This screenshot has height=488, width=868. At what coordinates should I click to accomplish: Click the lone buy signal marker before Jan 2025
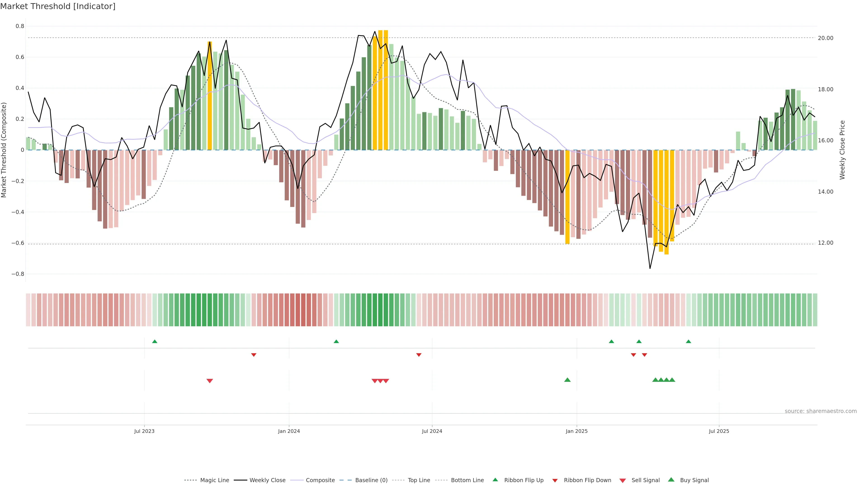(x=567, y=380)
